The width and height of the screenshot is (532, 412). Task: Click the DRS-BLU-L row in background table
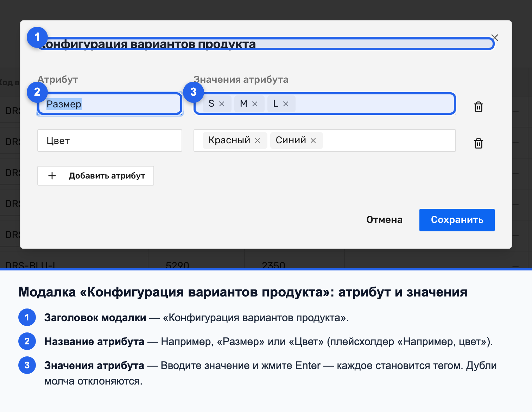point(31,265)
